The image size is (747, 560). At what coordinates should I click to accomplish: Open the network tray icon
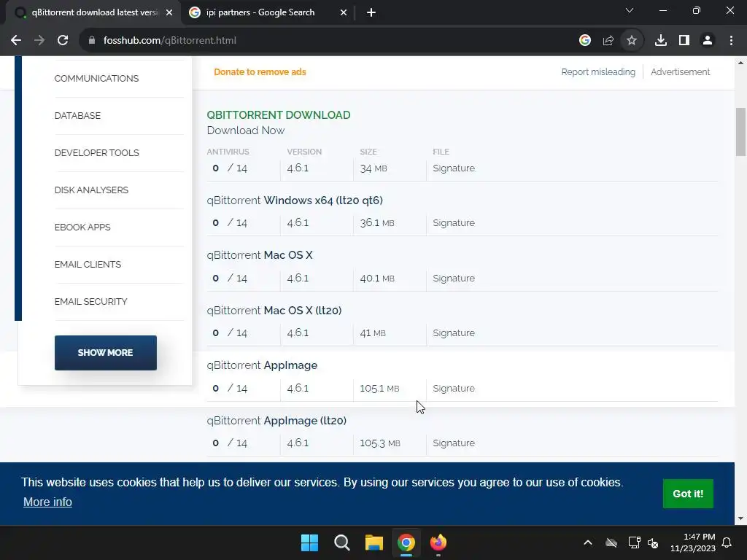634,542
